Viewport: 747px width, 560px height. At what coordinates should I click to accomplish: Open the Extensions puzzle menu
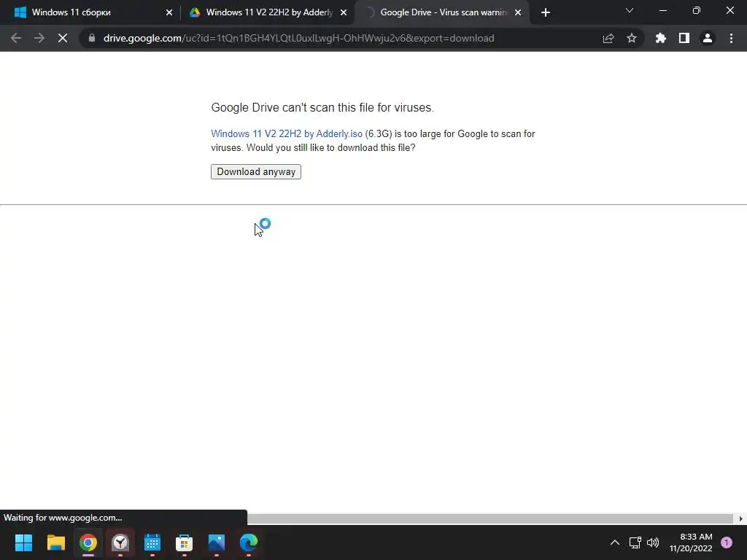coord(660,38)
